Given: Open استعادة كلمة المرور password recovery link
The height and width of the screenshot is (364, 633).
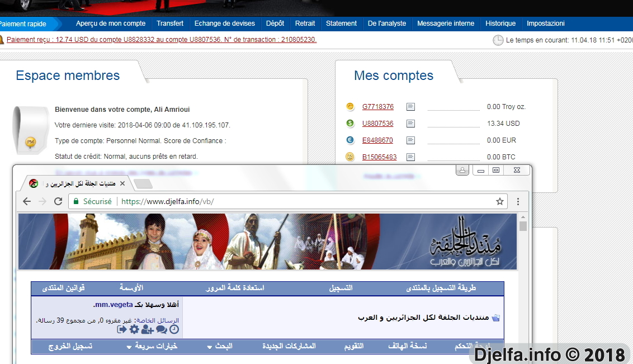Looking at the screenshot, I should [x=235, y=288].
